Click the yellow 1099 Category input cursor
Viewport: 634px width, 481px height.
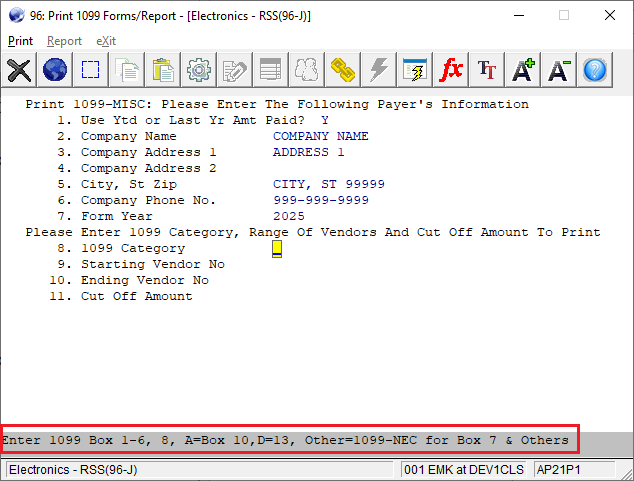click(x=277, y=249)
